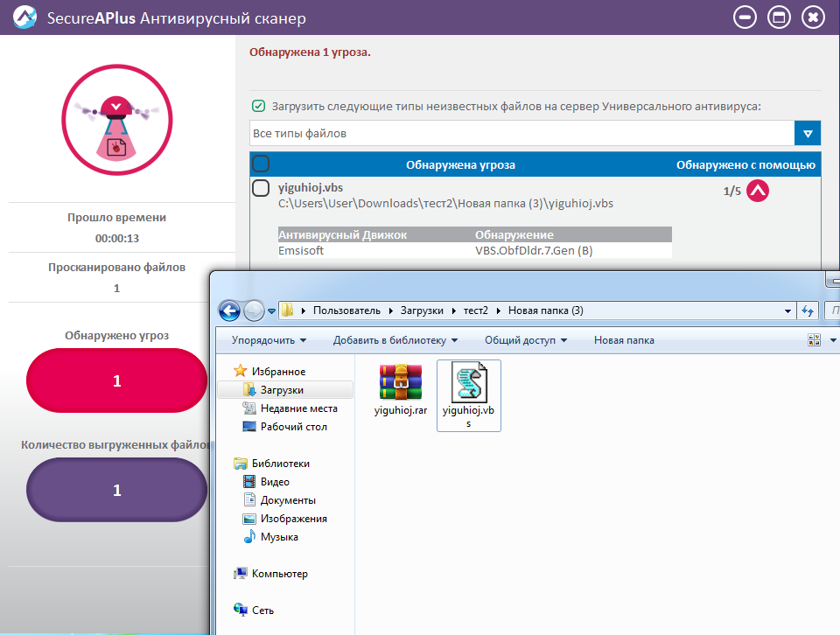This screenshot has width=840, height=635.
Task: Click the 'Все типы файлов' combo field
Action: click(x=522, y=133)
